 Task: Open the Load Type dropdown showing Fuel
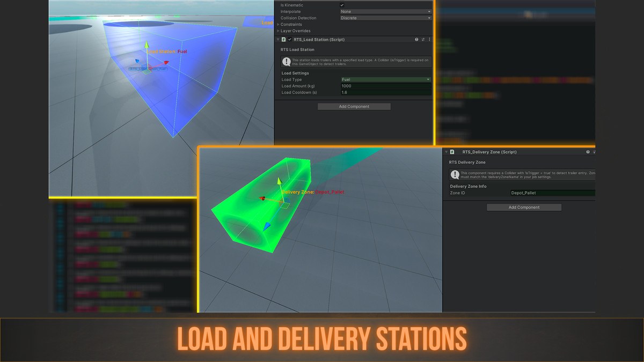386,79
